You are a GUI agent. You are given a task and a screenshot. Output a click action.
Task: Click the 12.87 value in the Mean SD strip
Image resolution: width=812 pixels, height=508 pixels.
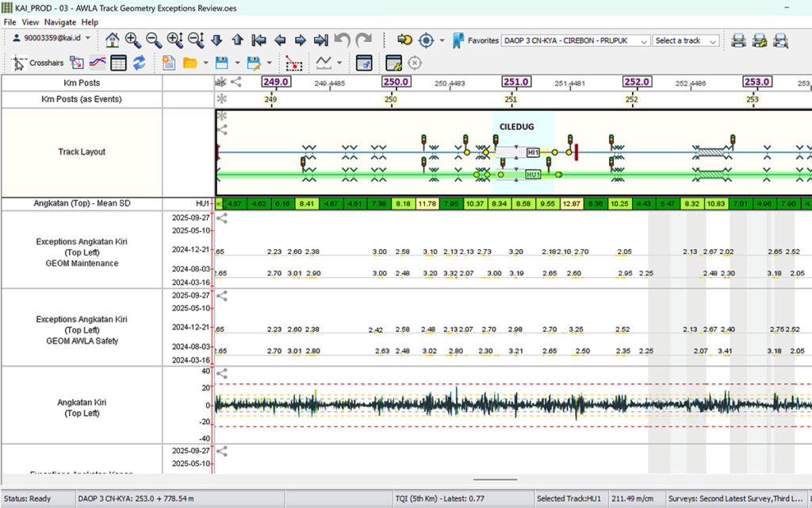click(x=573, y=203)
